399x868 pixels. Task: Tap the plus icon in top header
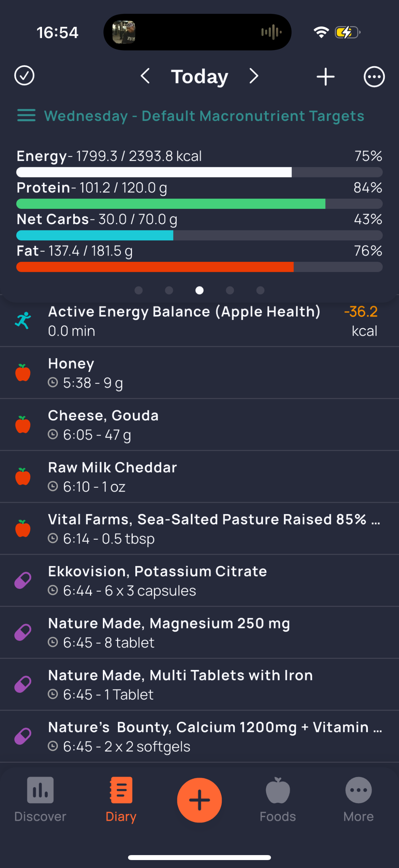click(x=325, y=76)
